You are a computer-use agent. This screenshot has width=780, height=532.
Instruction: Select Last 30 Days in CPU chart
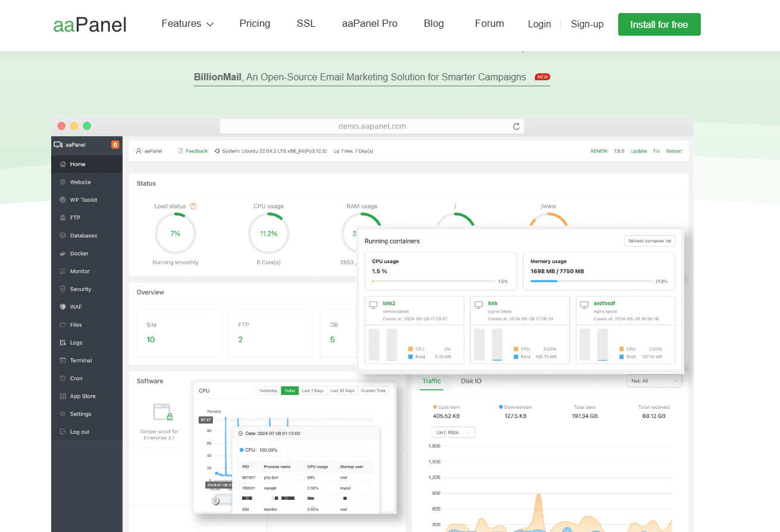point(342,390)
